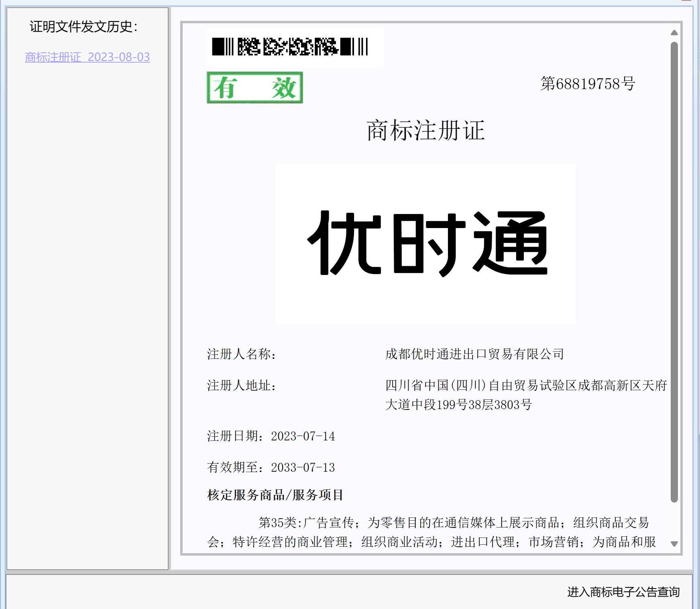Click the scroll-down arrow of the certificate viewer
Image resolution: width=700 pixels, height=609 pixels.
coord(674,544)
